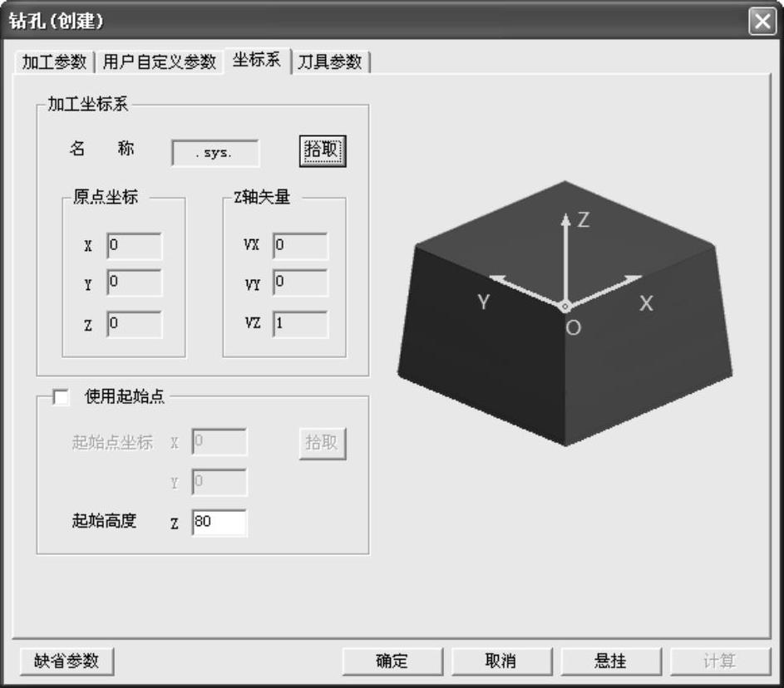
Task: Click origin point O in the preview
Action: tap(565, 307)
